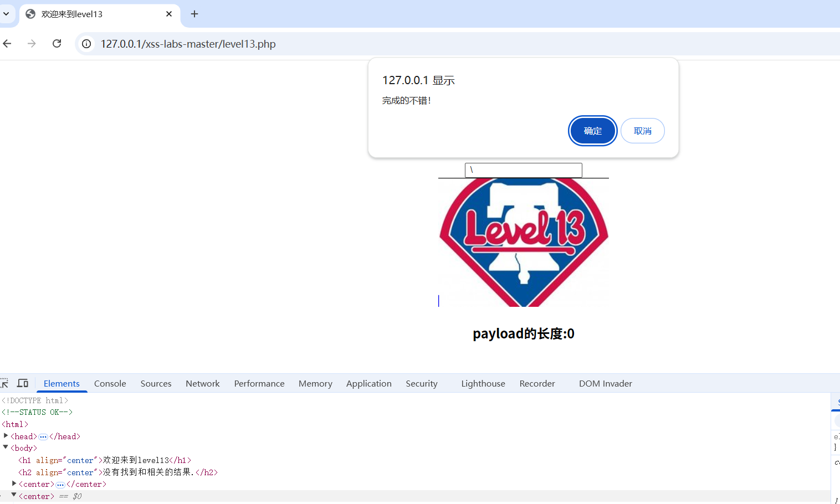The image size is (840, 504).
Task: Open the Lighthouse tab
Action: tap(483, 383)
